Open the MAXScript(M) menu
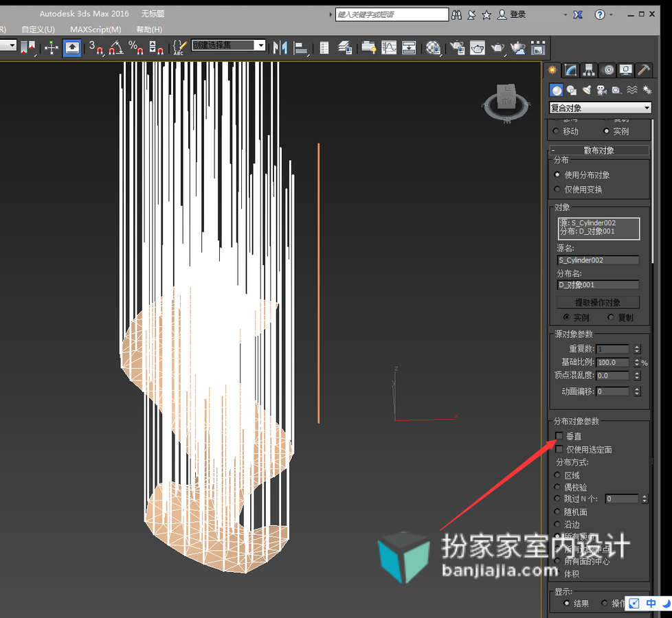The width and height of the screenshot is (672, 618). point(96,30)
